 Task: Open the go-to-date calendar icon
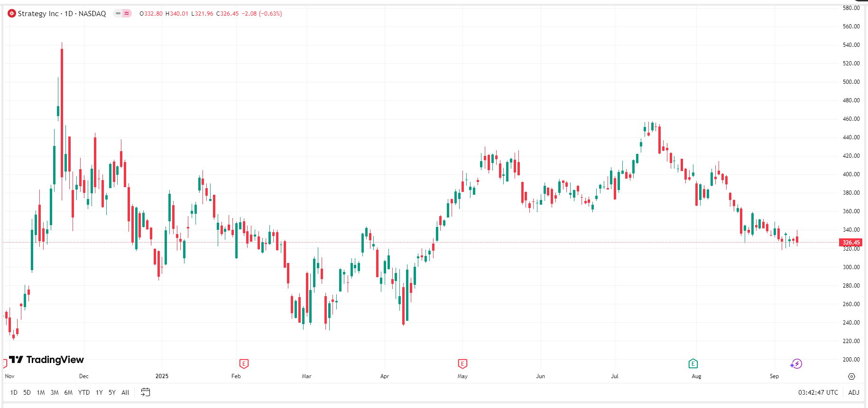pos(146,392)
